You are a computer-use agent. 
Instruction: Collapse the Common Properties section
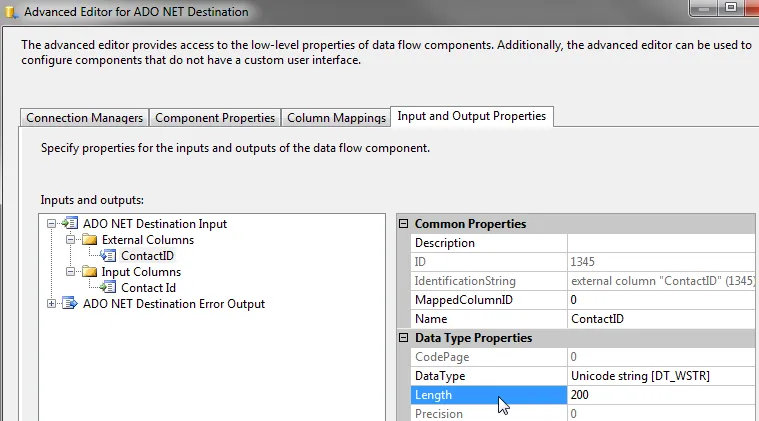403,224
